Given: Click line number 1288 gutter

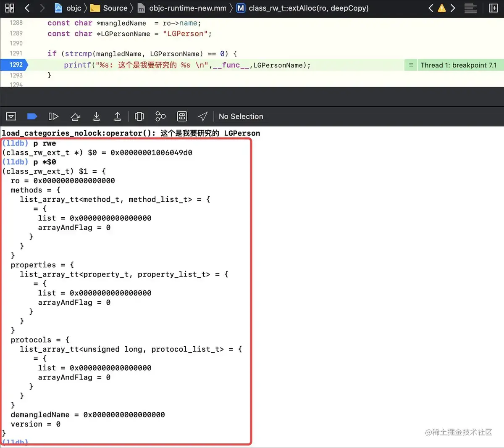Looking at the screenshot, I should pyautogui.click(x=16, y=23).
